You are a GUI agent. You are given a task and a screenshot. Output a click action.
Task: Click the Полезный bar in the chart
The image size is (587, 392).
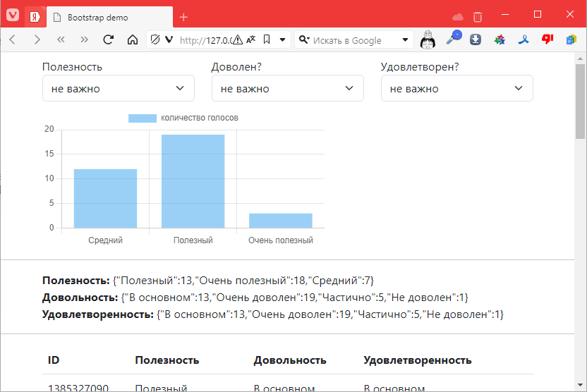(x=193, y=181)
